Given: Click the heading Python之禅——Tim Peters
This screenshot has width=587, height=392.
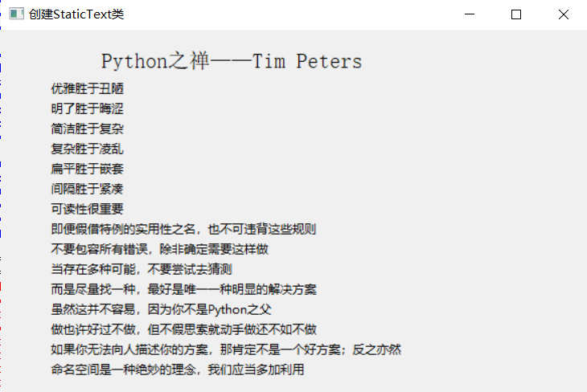Looking at the screenshot, I should [232, 61].
